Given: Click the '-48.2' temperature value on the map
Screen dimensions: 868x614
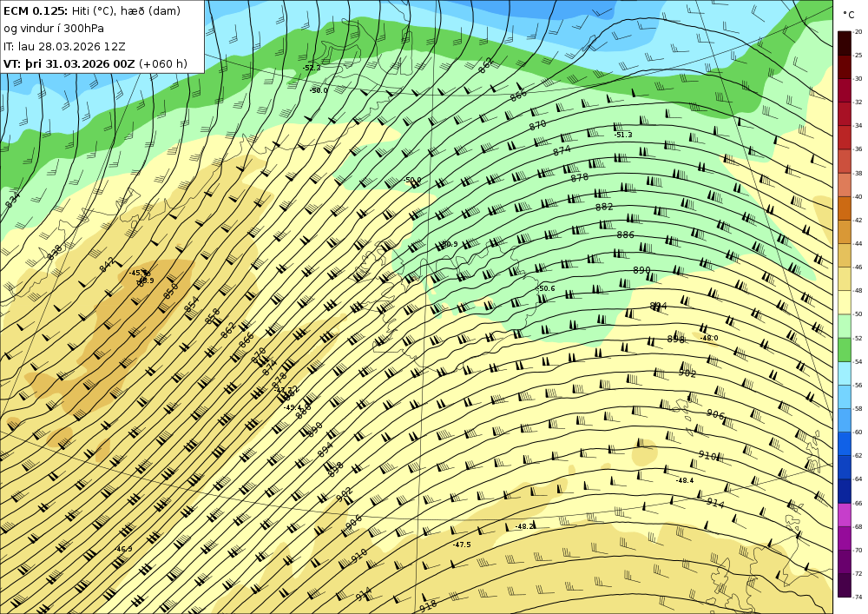Looking at the screenshot, I should (x=524, y=526).
